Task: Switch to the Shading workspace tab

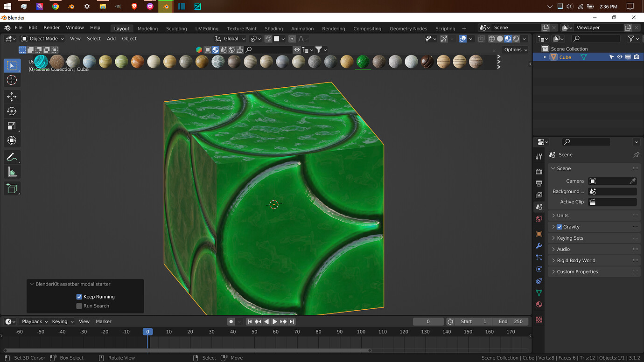Action: [273, 28]
